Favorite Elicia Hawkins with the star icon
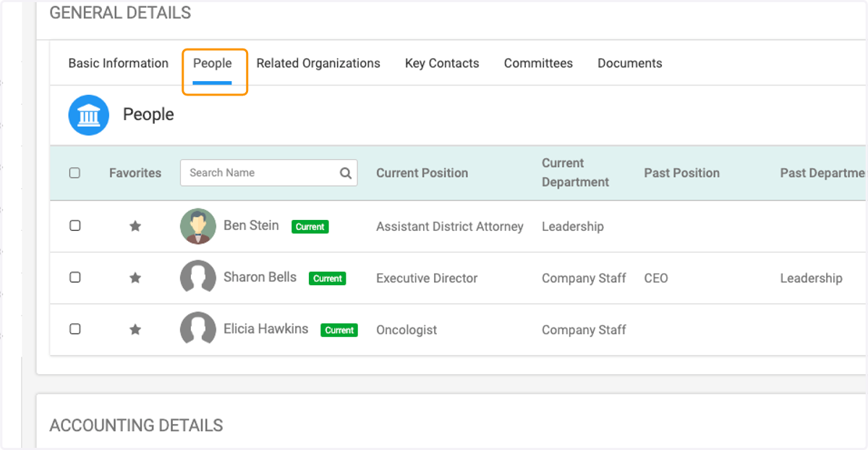The height and width of the screenshot is (450, 868). coord(135,330)
